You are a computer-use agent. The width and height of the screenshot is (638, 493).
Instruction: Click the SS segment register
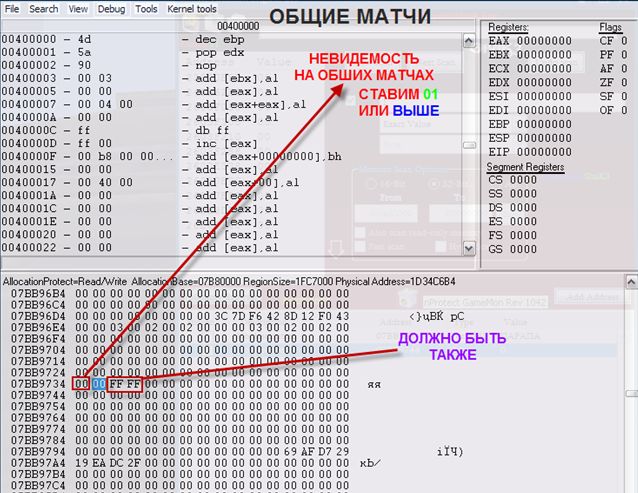coord(512,194)
